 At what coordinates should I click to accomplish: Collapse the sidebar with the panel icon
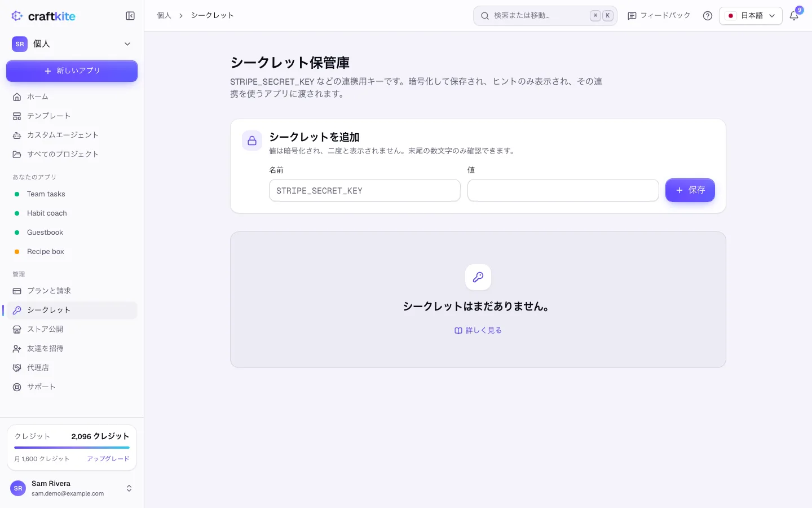point(130,16)
